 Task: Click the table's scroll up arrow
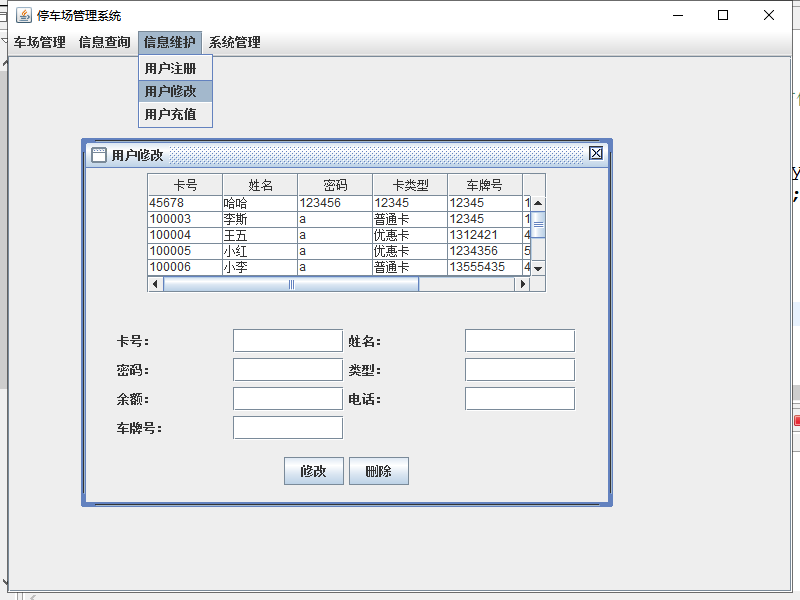click(538, 203)
